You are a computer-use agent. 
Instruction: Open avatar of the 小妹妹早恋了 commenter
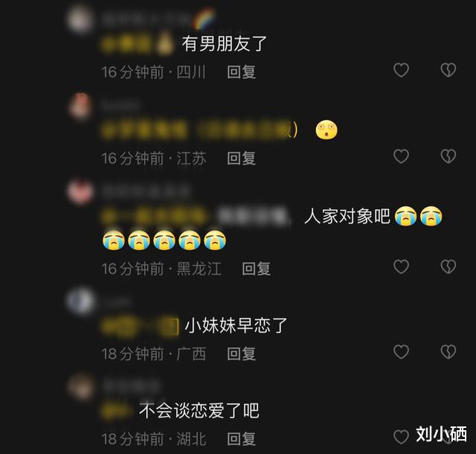[80, 301]
